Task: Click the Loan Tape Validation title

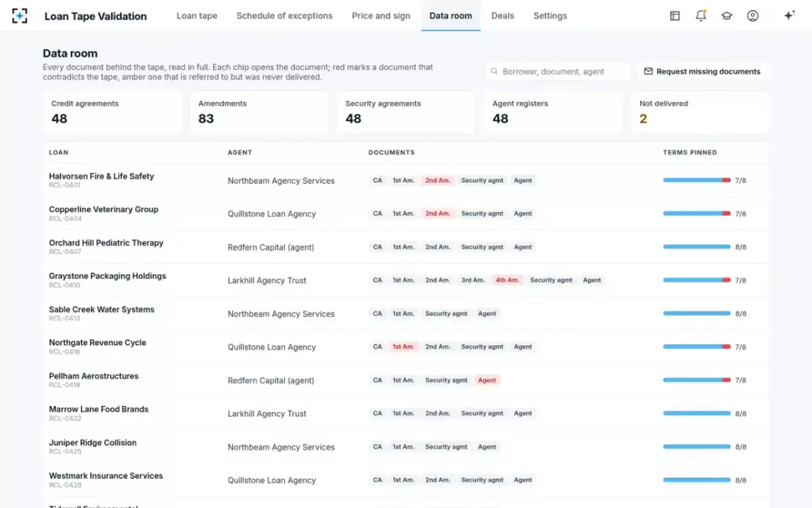Action: pyautogui.click(x=95, y=16)
